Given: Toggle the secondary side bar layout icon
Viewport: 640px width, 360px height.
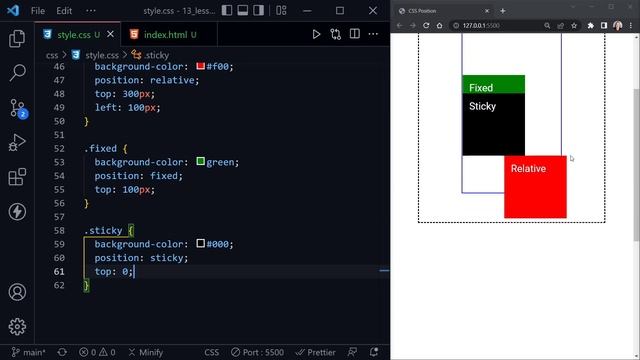Looking at the screenshot, I should click(258, 10).
